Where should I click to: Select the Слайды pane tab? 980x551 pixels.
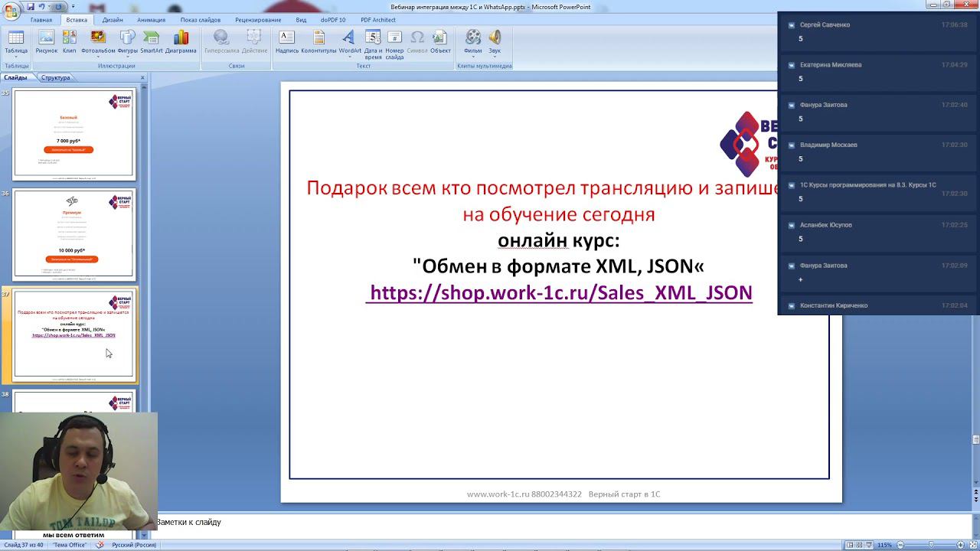[15, 77]
